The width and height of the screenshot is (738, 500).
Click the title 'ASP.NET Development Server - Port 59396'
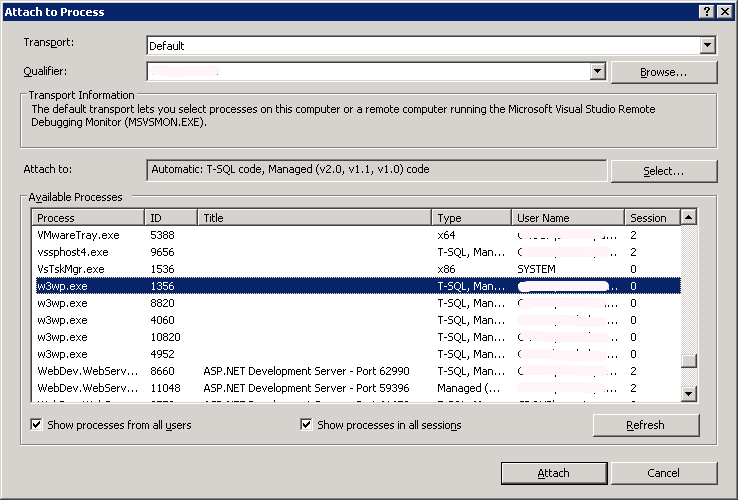[306, 388]
